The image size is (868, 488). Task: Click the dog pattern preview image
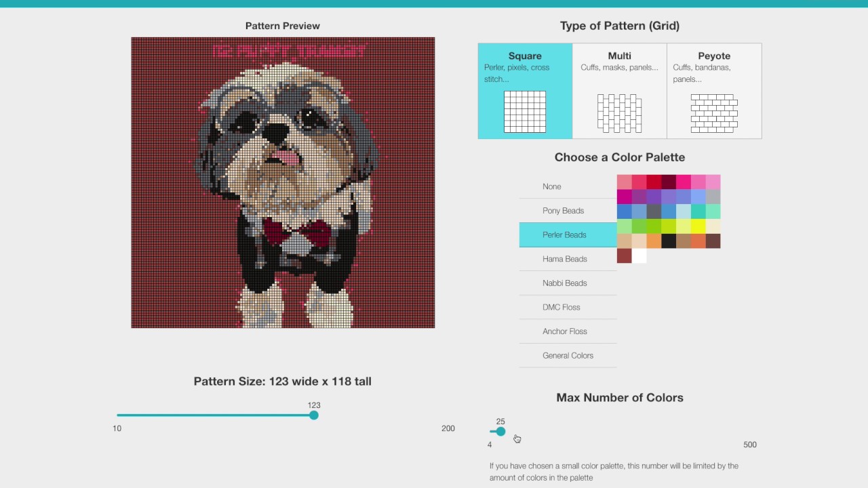[283, 182]
